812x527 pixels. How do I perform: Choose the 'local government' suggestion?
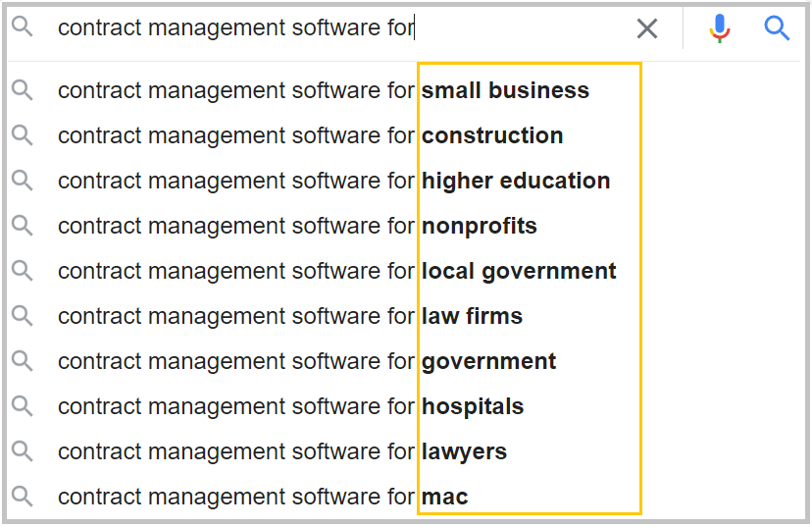click(337, 271)
